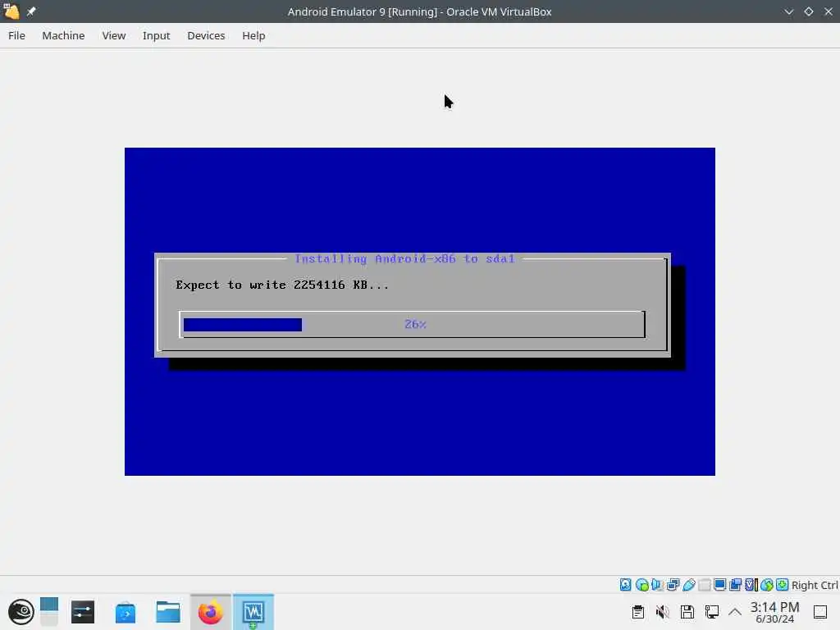Open the Discover software center

(126, 612)
